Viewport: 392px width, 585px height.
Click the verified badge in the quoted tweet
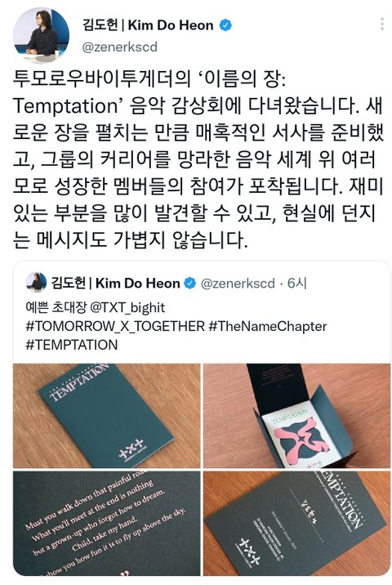pos(190,284)
